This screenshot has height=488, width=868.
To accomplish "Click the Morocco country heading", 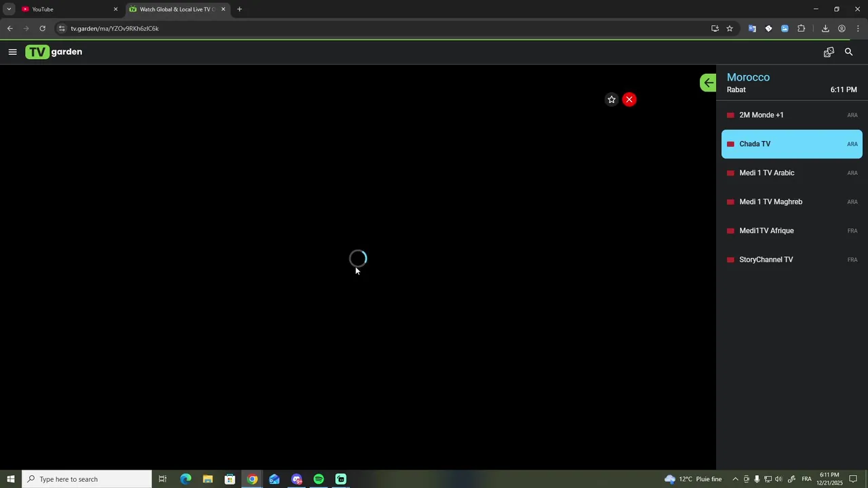I will [x=748, y=77].
